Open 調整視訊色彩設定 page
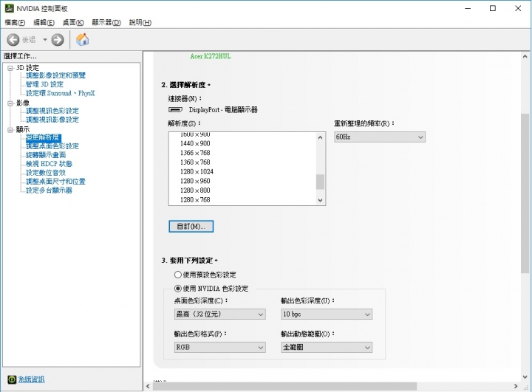This screenshot has width=532, height=392. tap(52, 111)
